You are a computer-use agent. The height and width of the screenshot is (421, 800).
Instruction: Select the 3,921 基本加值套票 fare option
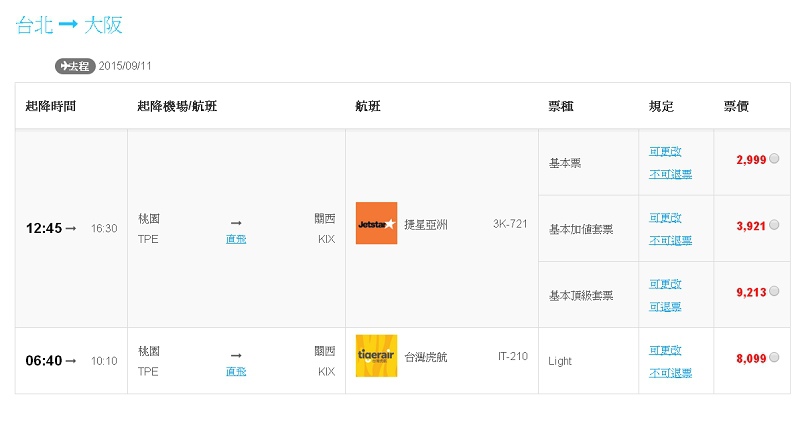(x=775, y=226)
